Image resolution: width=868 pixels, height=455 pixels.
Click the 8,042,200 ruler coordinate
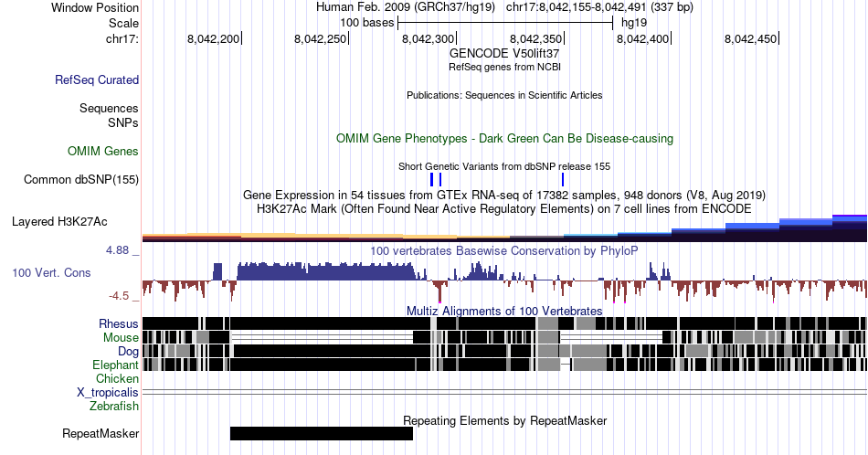[213, 38]
